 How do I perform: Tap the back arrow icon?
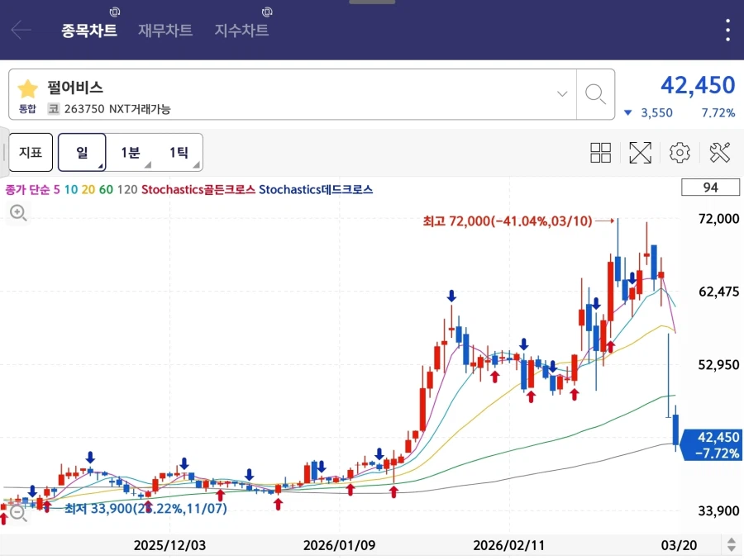[21, 31]
